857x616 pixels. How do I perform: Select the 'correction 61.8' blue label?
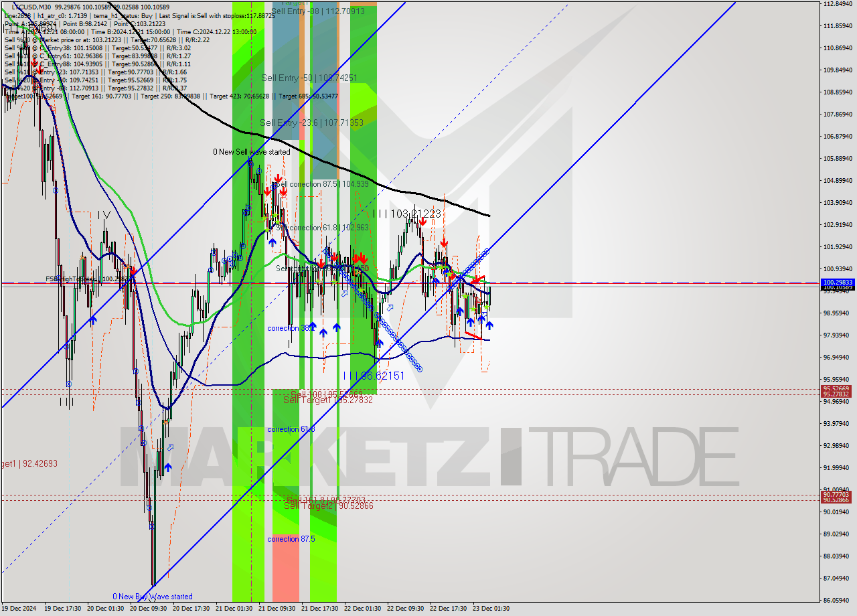(291, 429)
